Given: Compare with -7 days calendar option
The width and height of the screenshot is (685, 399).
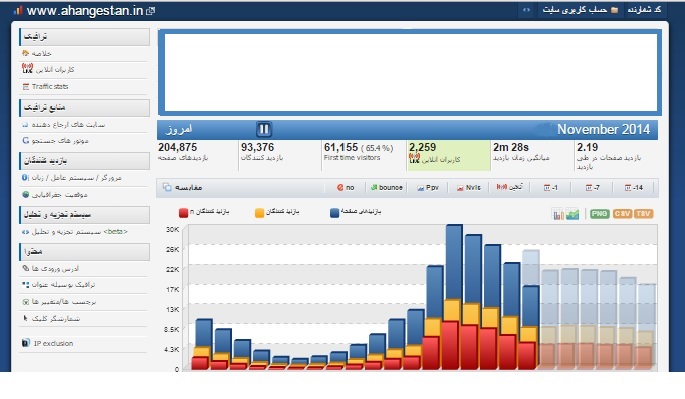Looking at the screenshot, I should click(x=593, y=187).
